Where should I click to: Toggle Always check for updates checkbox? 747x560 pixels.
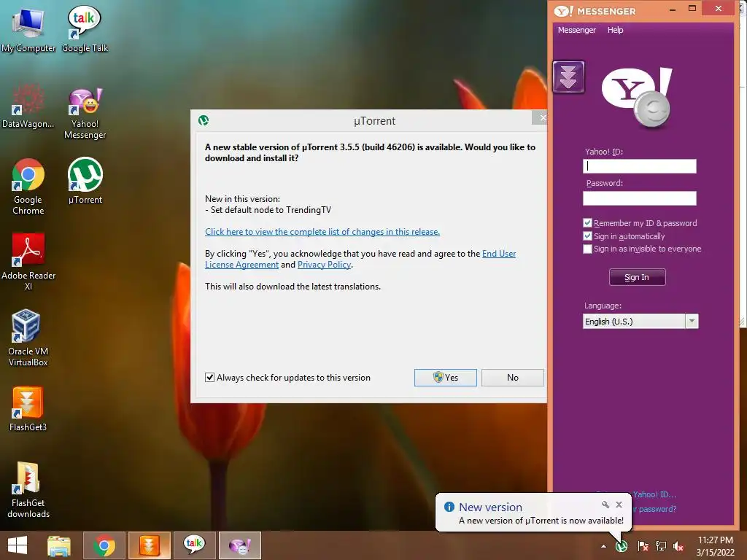pos(209,377)
